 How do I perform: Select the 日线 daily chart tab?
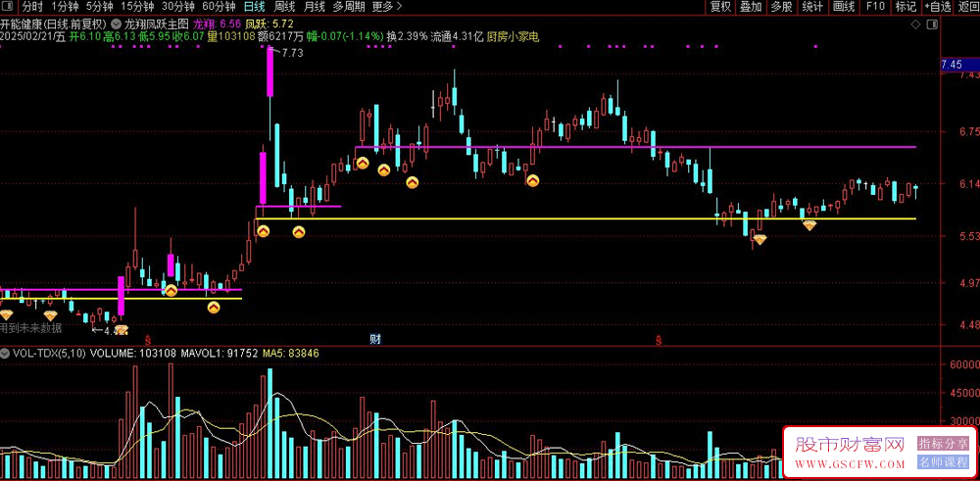click(254, 7)
